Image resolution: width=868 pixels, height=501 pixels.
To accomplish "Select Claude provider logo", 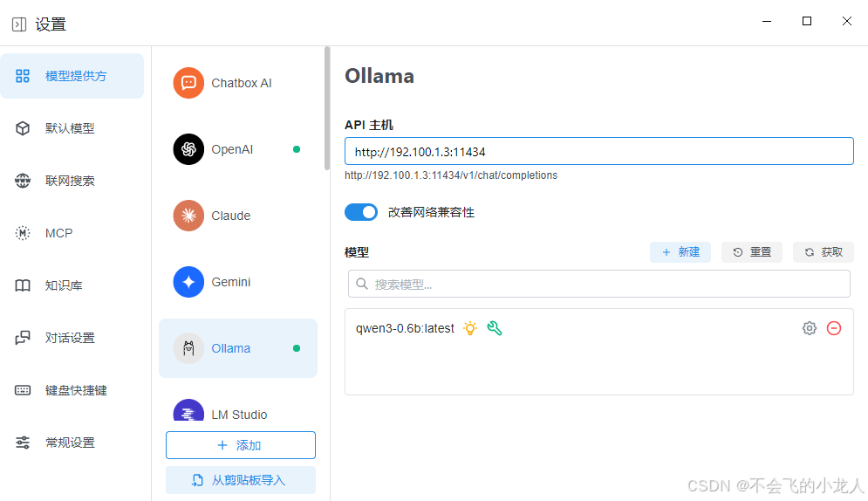I will click(188, 216).
